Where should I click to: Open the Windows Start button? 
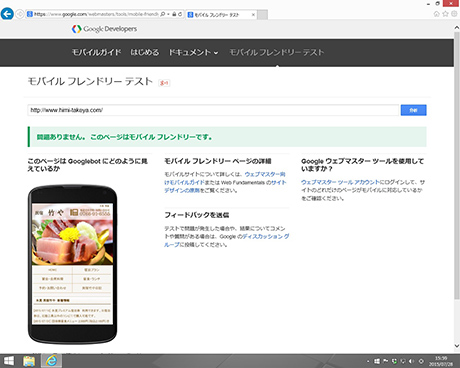click(x=9, y=361)
